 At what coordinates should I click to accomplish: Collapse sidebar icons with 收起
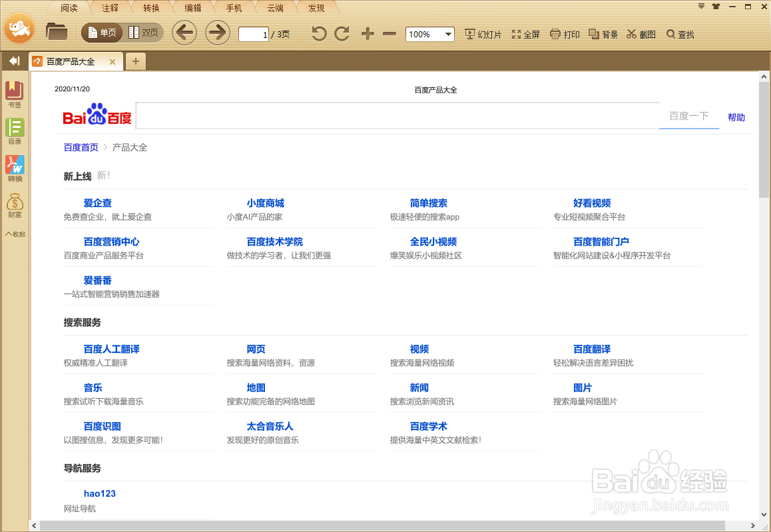point(15,234)
